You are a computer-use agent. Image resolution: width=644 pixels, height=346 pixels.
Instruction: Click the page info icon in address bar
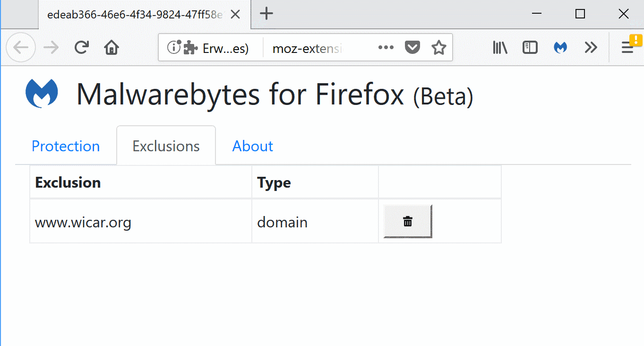click(x=174, y=47)
